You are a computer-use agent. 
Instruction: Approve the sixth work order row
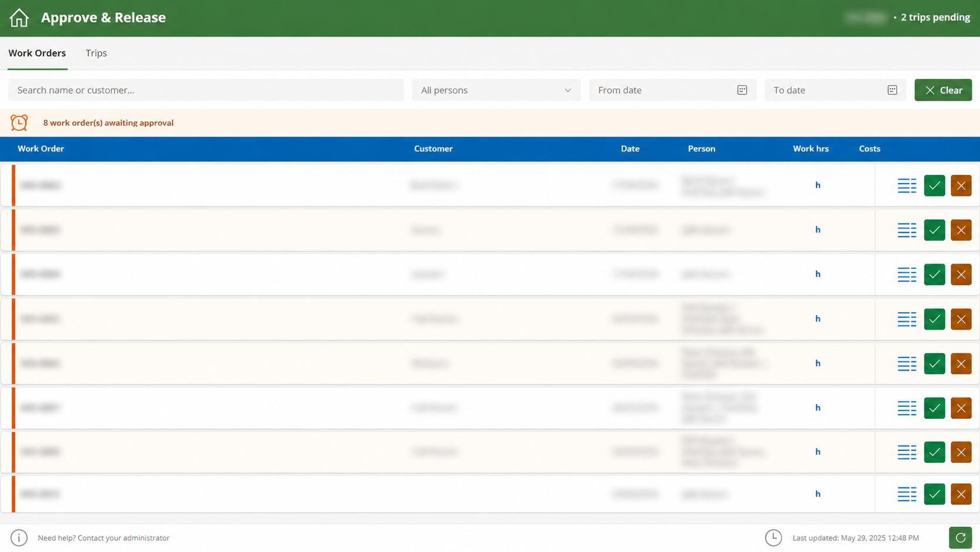(x=934, y=408)
